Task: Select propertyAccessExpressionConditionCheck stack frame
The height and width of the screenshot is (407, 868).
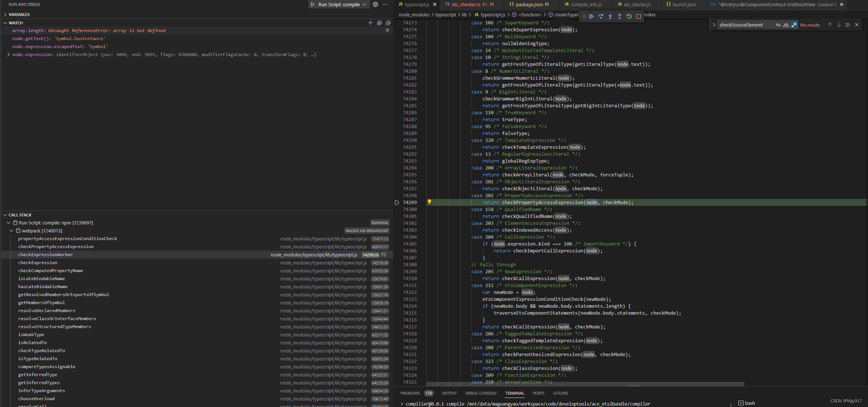Action: tap(197, 239)
